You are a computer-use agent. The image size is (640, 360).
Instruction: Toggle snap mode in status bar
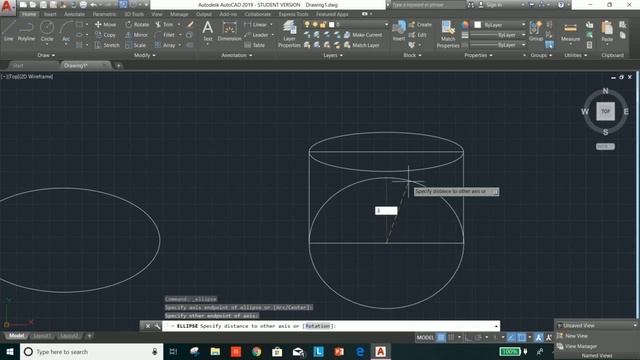pyautogui.click(x=451, y=337)
